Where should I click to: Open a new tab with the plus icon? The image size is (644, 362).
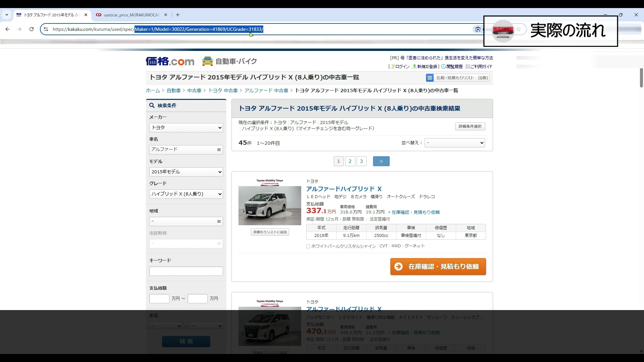coord(178,15)
